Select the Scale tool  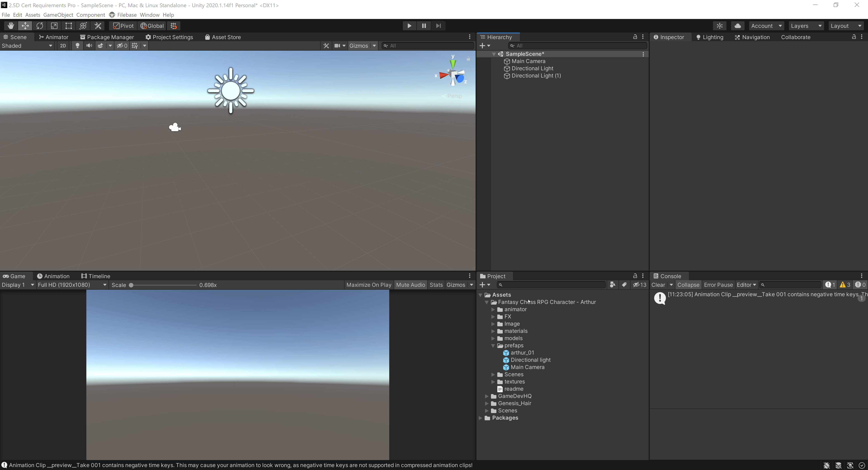(x=54, y=26)
